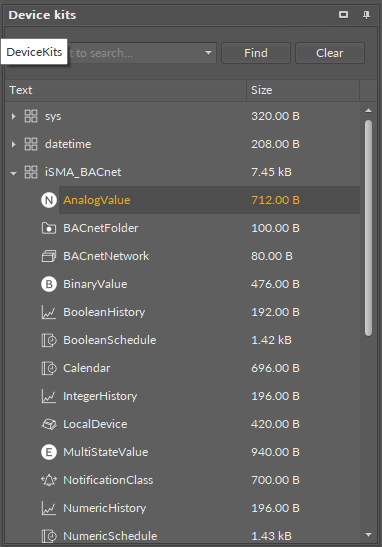This screenshot has height=547, width=382.
Task: Select the IntegerHistory item
Action: click(x=100, y=396)
